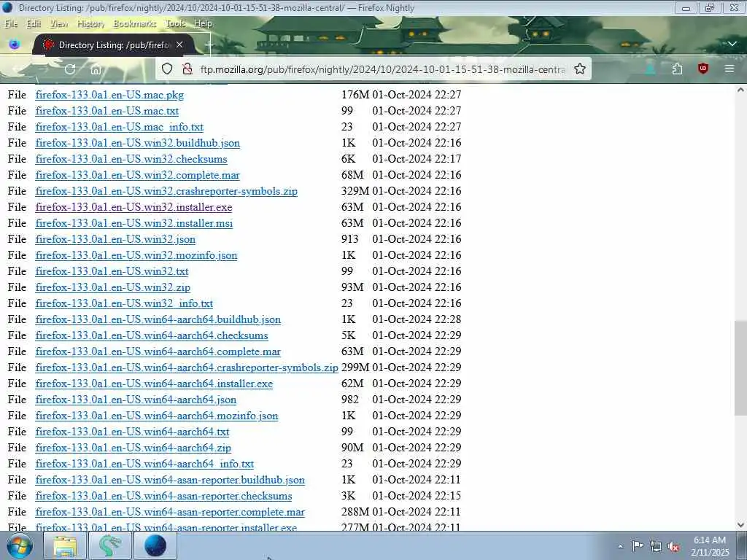The height and width of the screenshot is (560, 747).
Task: Open the Bookmarks menu
Action: pos(134,23)
